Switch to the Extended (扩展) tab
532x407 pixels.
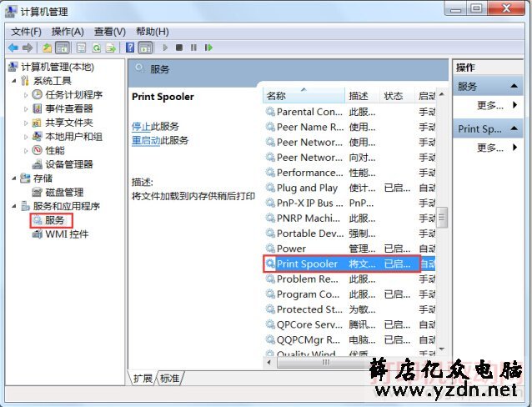coord(143,378)
